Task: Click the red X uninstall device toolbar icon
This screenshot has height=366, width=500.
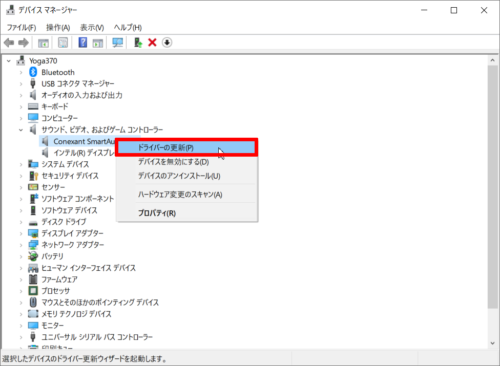Action: coord(152,43)
